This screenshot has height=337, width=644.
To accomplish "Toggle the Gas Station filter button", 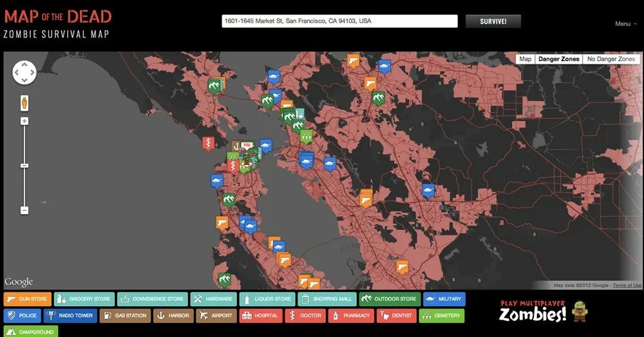I will click(125, 316).
